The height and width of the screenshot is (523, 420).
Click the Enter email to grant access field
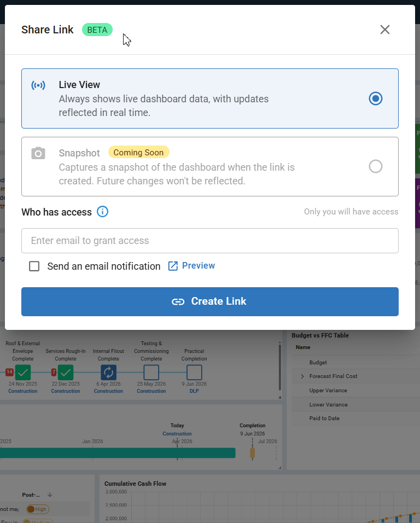click(210, 241)
